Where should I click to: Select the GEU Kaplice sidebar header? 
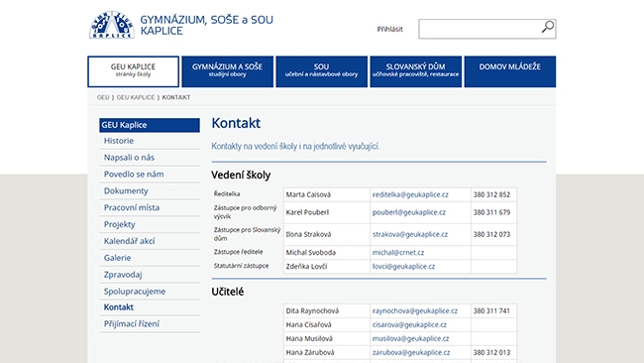pyautogui.click(x=150, y=125)
